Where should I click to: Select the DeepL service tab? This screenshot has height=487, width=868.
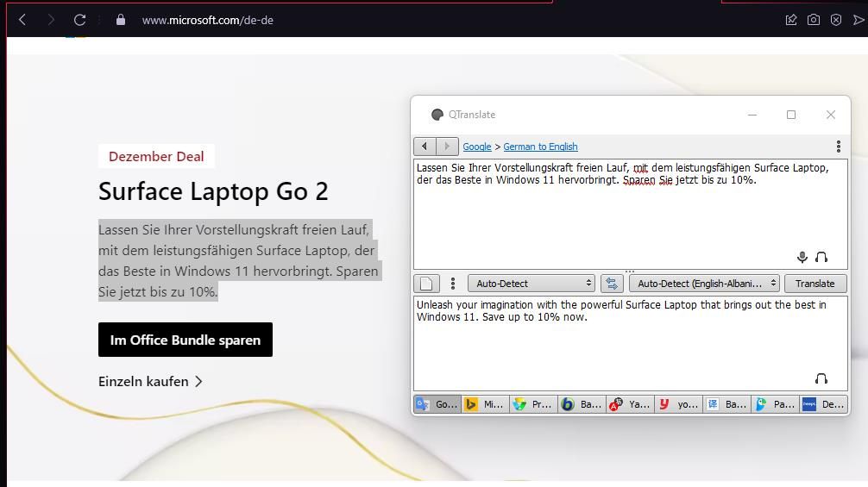click(824, 404)
